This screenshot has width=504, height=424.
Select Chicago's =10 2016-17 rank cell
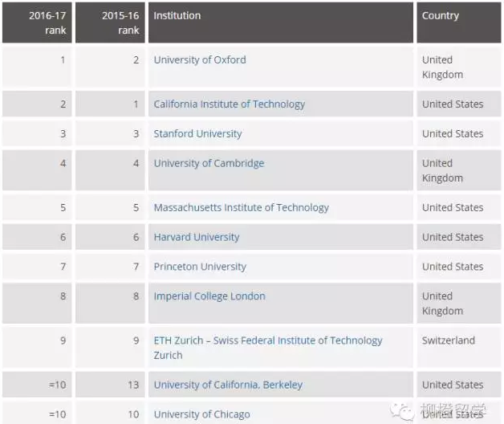(37, 413)
